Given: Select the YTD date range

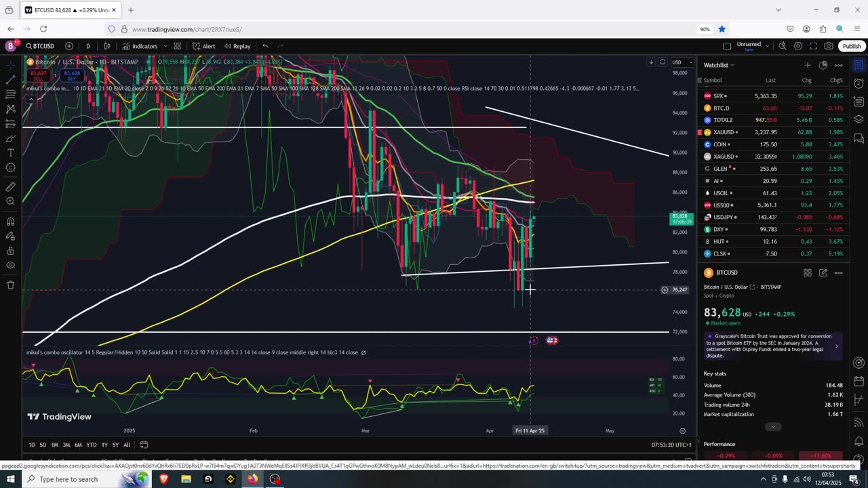Looking at the screenshot, I should 91,445.
